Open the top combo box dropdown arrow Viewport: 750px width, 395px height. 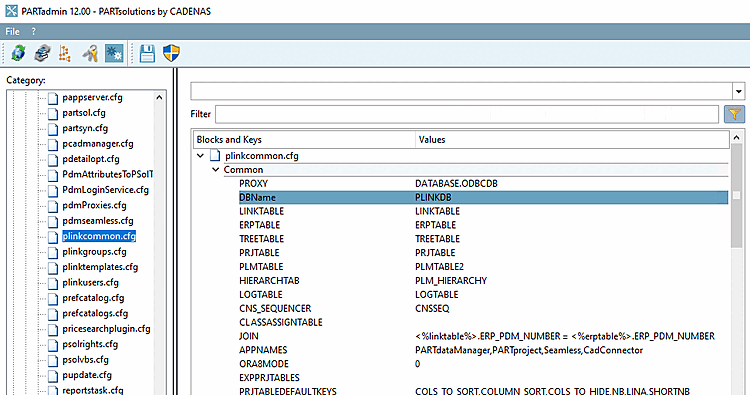tap(739, 91)
